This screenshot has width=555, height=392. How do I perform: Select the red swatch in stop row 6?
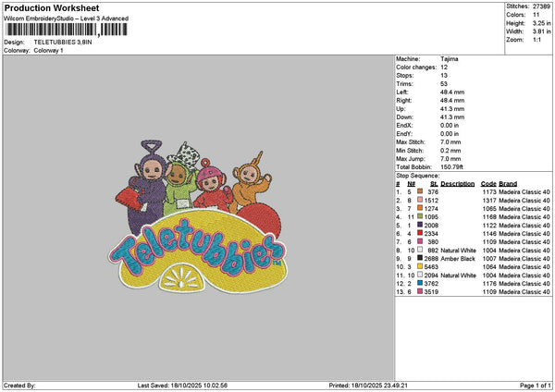pos(420,233)
